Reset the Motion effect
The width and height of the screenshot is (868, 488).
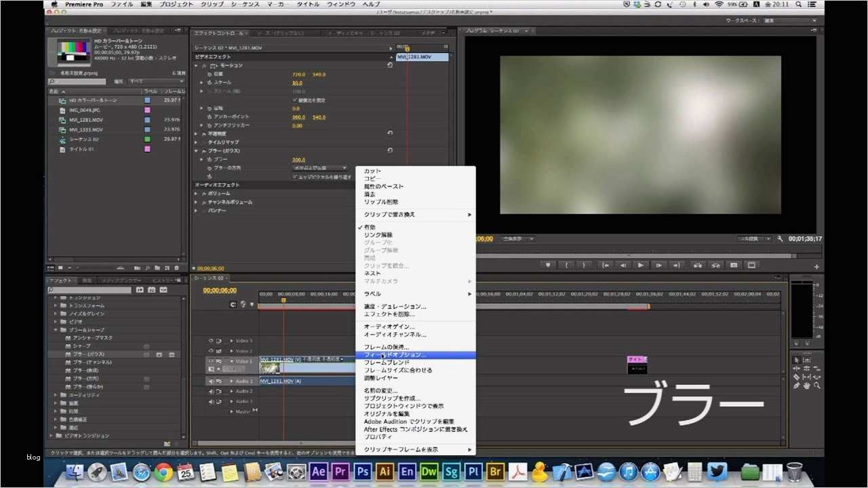[x=390, y=65]
